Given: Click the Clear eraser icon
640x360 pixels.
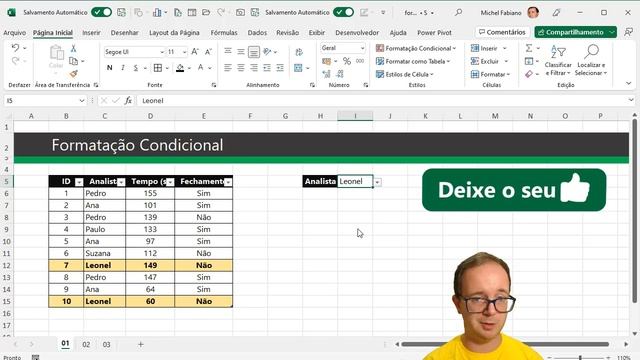Looking at the screenshot, I should coord(529,74).
